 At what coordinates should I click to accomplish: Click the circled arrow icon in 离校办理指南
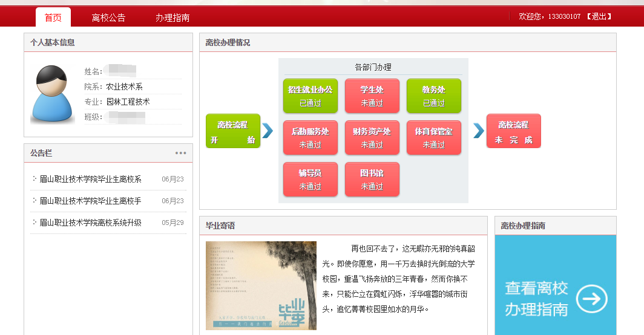click(591, 299)
